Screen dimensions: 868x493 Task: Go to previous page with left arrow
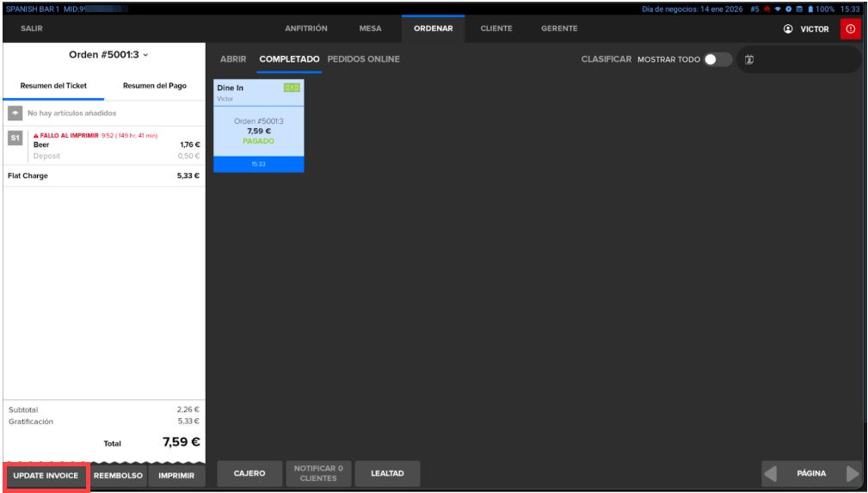[x=771, y=473]
